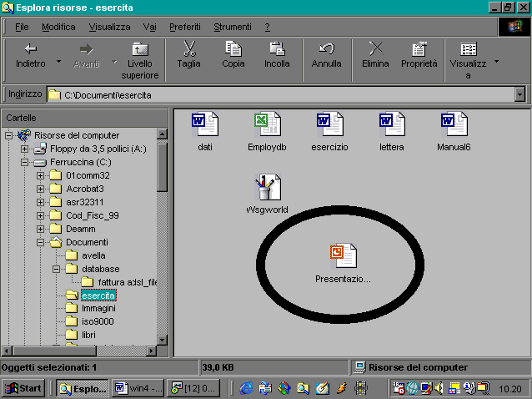Collapse Risorse del computer tree node
The height and width of the screenshot is (399, 532).
pos(8,136)
